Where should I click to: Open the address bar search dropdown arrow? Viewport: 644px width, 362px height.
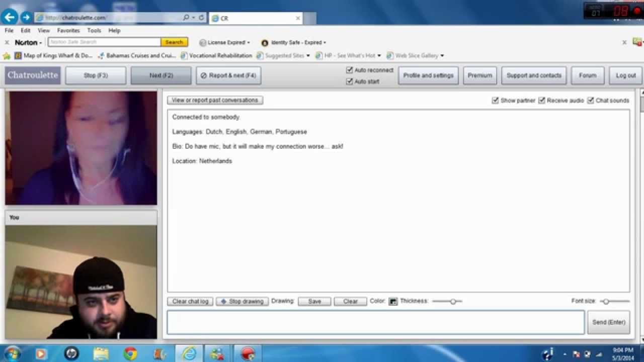[193, 18]
